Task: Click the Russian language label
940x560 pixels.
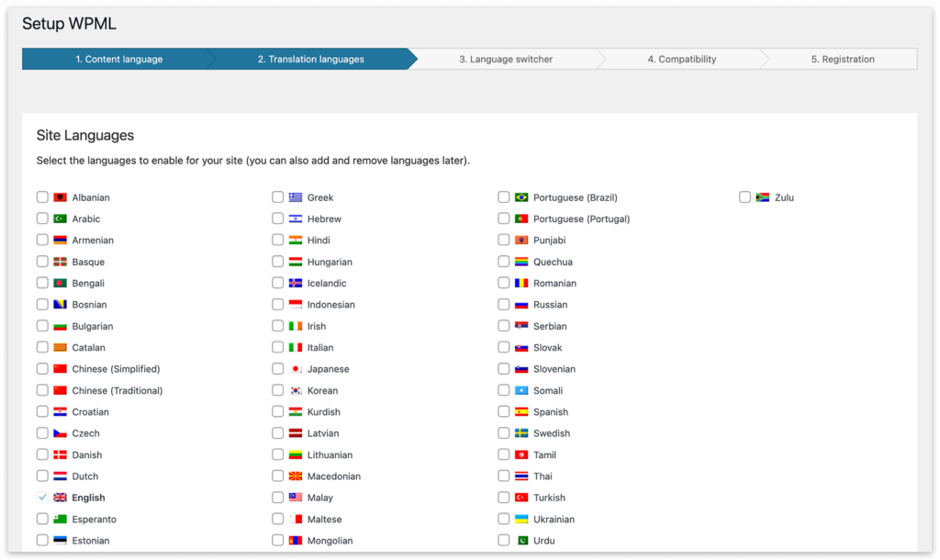Action: pos(550,305)
